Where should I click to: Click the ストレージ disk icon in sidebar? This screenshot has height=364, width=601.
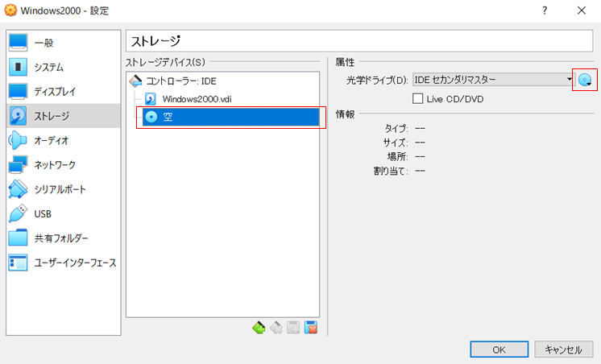click(x=18, y=116)
